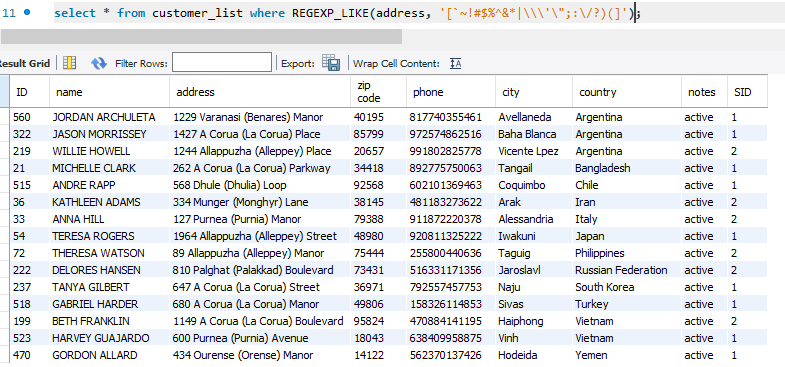This screenshot has width=785, height=367.
Task: Click address 334 Munger (Monghyr) Lane
Action: point(240,202)
